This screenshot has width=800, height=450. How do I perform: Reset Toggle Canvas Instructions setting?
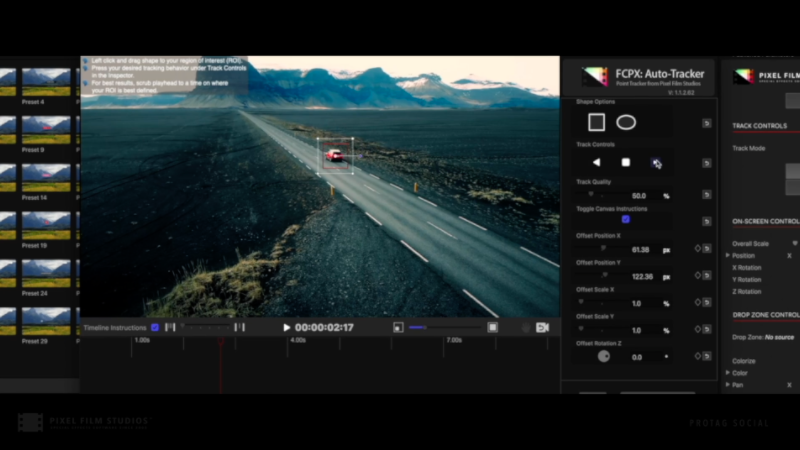707,221
